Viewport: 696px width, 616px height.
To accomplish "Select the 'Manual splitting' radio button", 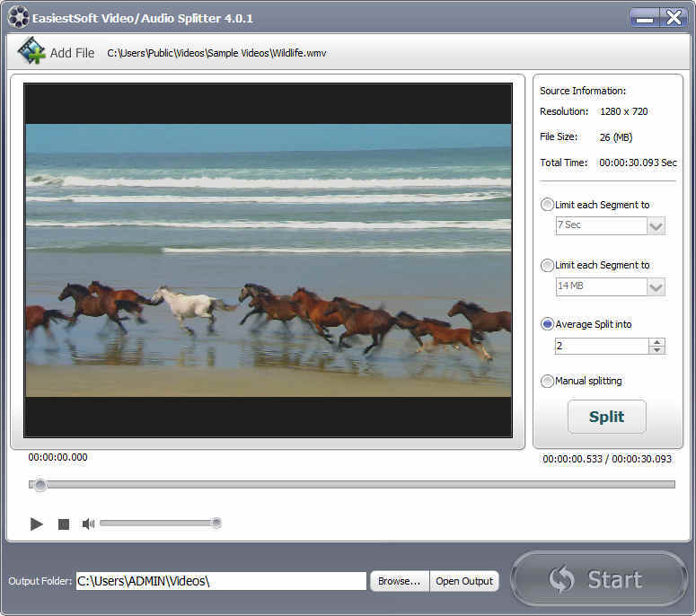I will click(x=547, y=381).
